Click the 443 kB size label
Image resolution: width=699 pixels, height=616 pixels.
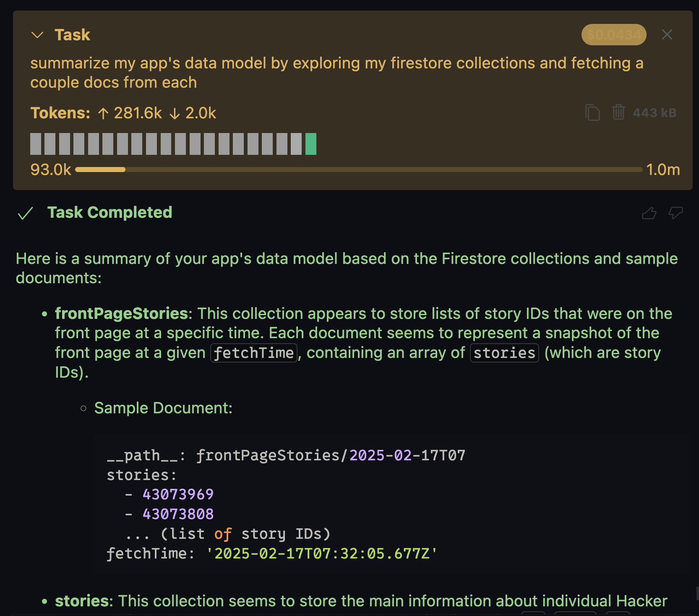[x=654, y=113]
